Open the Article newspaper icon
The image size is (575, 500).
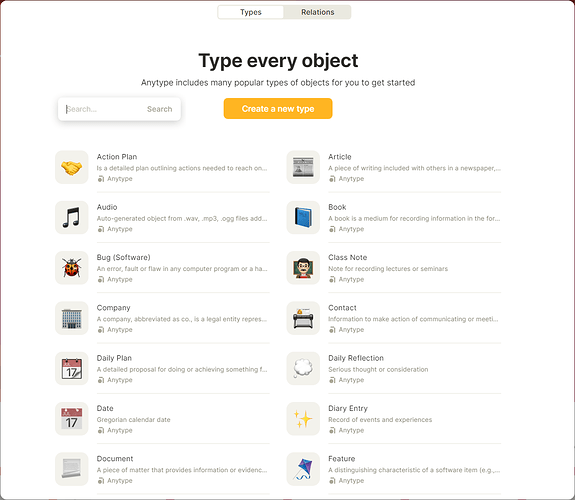pyautogui.click(x=303, y=167)
